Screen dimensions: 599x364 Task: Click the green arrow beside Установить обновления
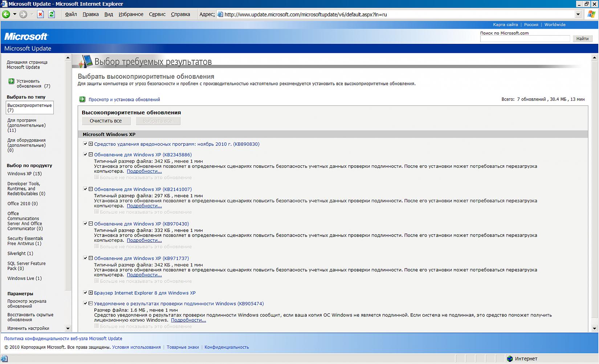click(11, 81)
